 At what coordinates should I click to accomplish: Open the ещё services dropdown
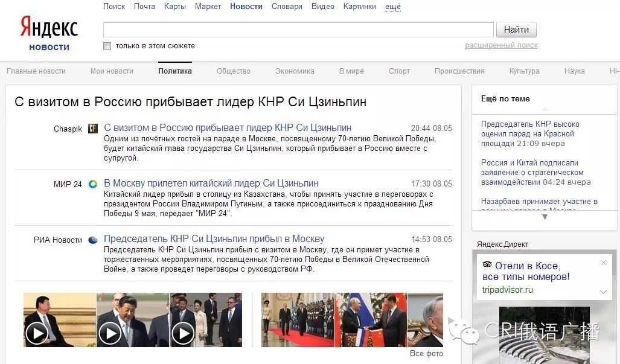(393, 7)
